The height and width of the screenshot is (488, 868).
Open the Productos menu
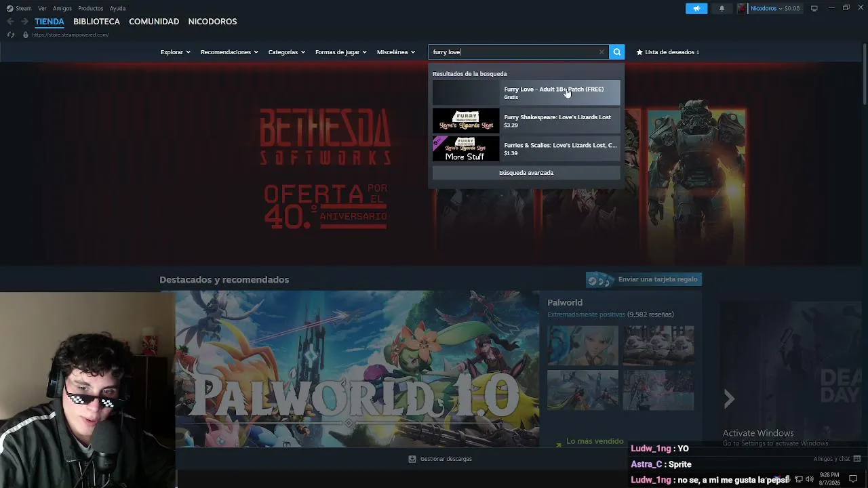point(91,9)
